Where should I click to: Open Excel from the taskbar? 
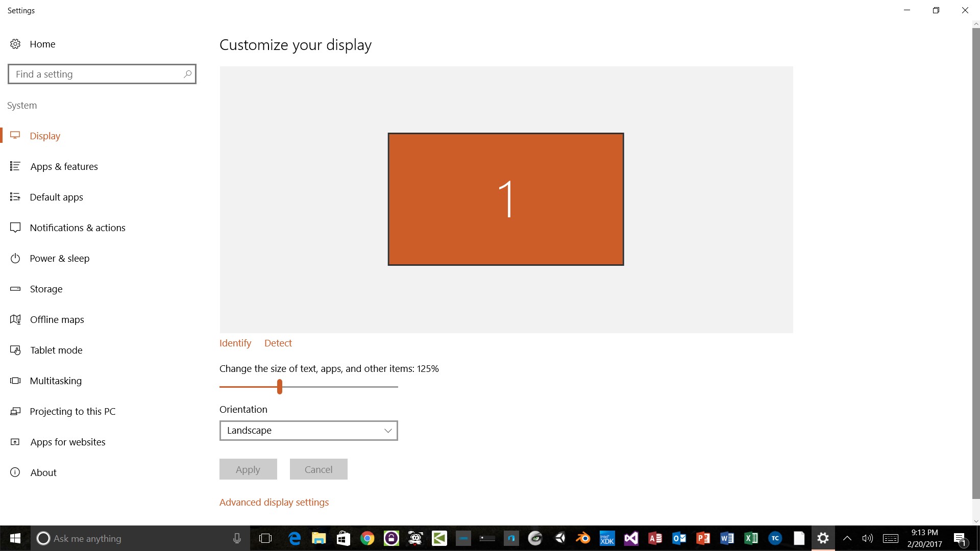[x=751, y=538]
